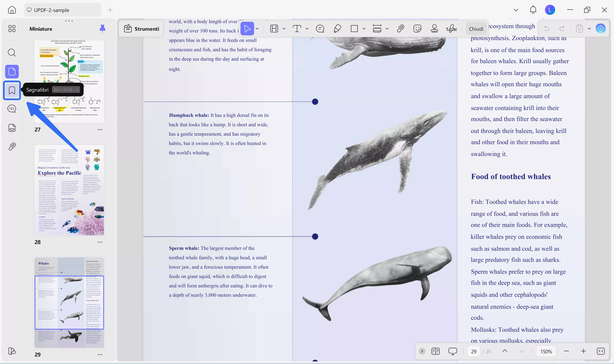
Task: Zoom in using the plus control
Action: [x=583, y=351]
